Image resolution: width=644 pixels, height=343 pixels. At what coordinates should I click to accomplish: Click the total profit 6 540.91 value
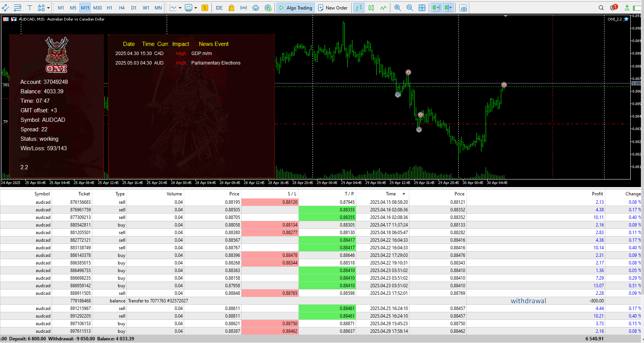click(x=594, y=339)
